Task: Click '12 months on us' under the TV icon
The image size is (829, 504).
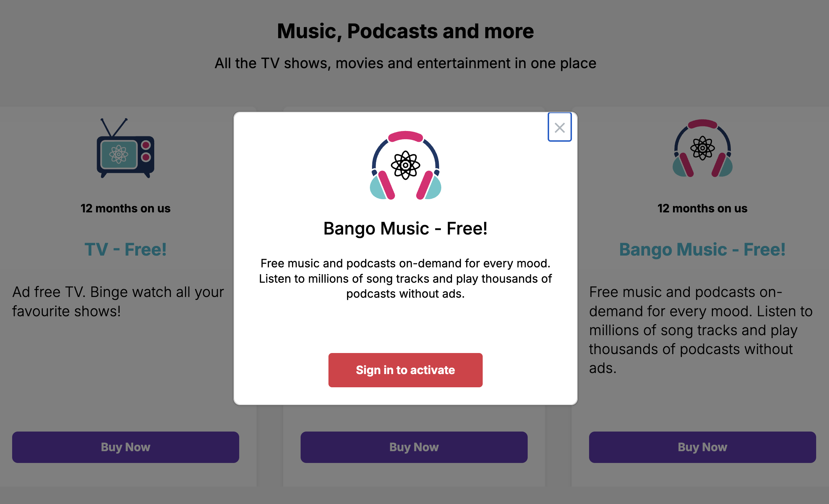Action: (125, 208)
